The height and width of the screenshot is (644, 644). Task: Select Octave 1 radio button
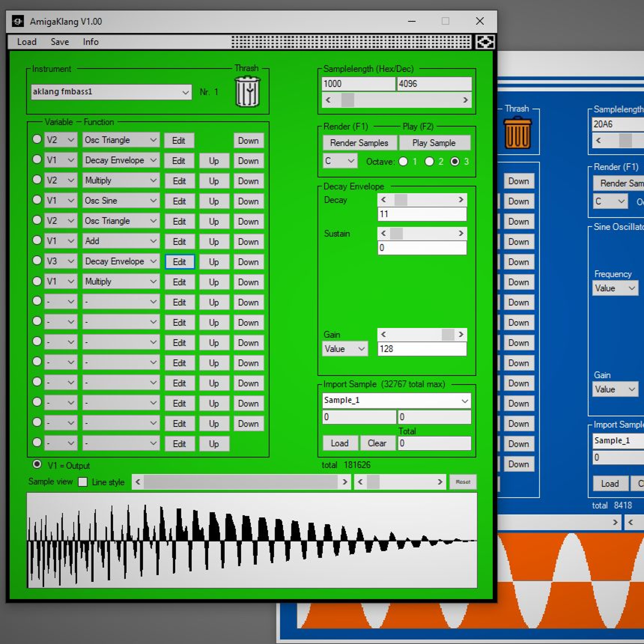(403, 162)
